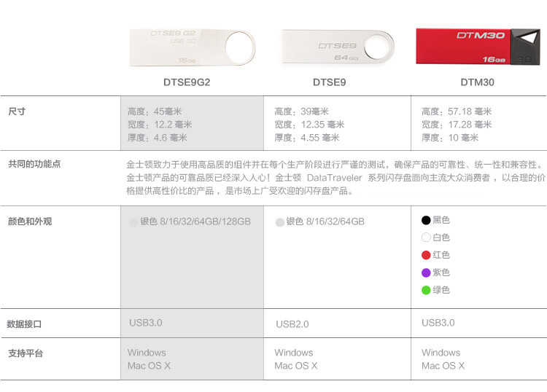
Task: Click Mac OS X in DTM30 platform cell
Action: coord(443,366)
